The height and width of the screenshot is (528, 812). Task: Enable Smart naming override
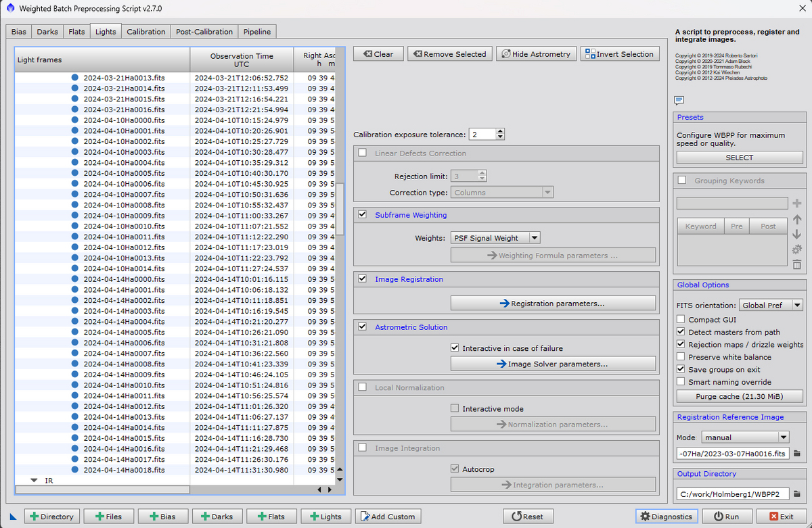(681, 382)
